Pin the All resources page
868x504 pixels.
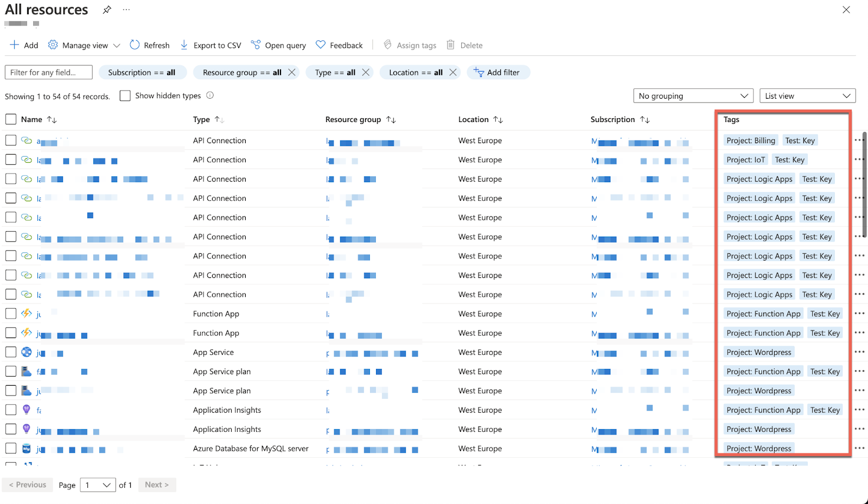tap(106, 9)
